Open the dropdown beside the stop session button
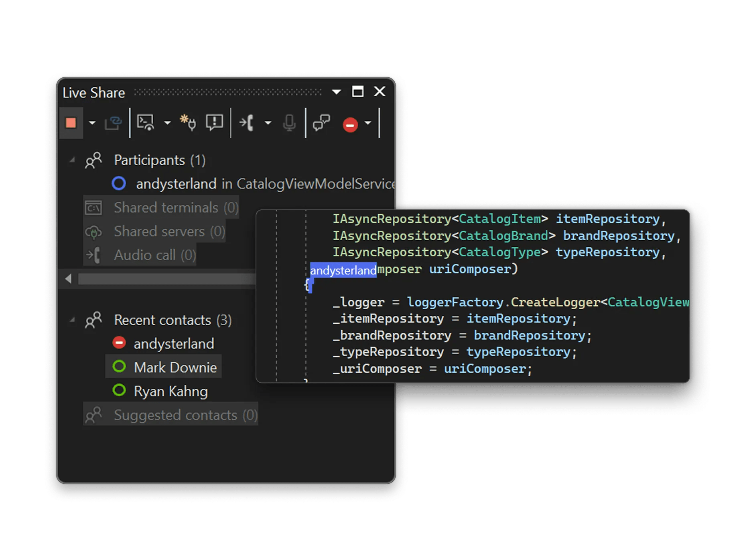Viewport: 747px width, 560px height. 92,123
